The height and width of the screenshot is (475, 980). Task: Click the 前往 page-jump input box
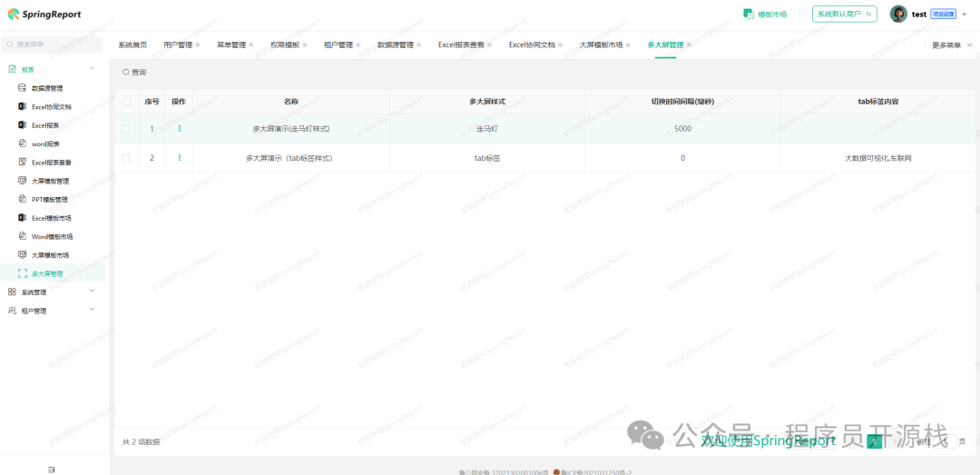pos(946,441)
